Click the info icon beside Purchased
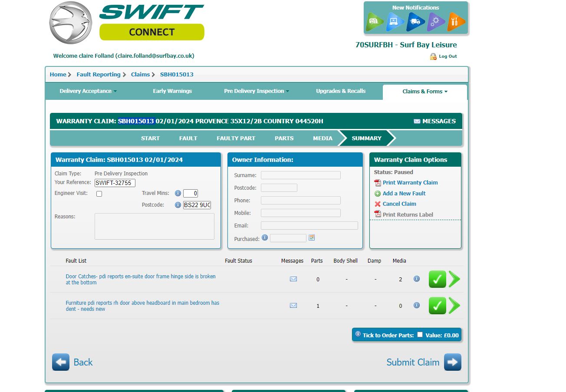The width and height of the screenshot is (566, 392). pyautogui.click(x=265, y=237)
